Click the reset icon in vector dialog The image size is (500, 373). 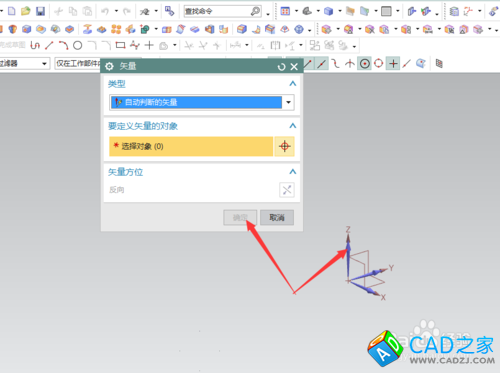click(281, 67)
